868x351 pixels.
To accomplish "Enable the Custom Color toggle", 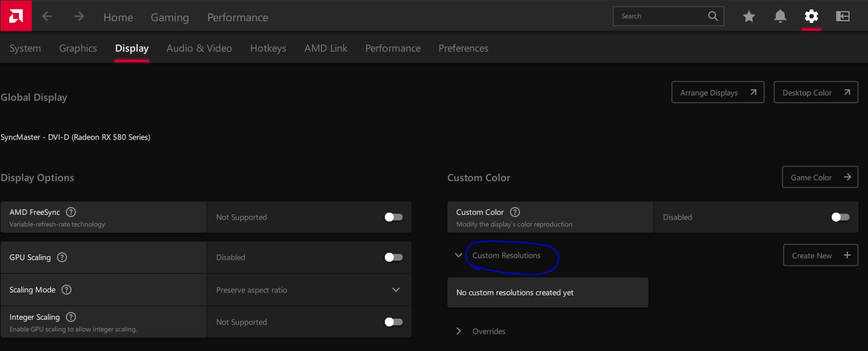I will tap(840, 217).
